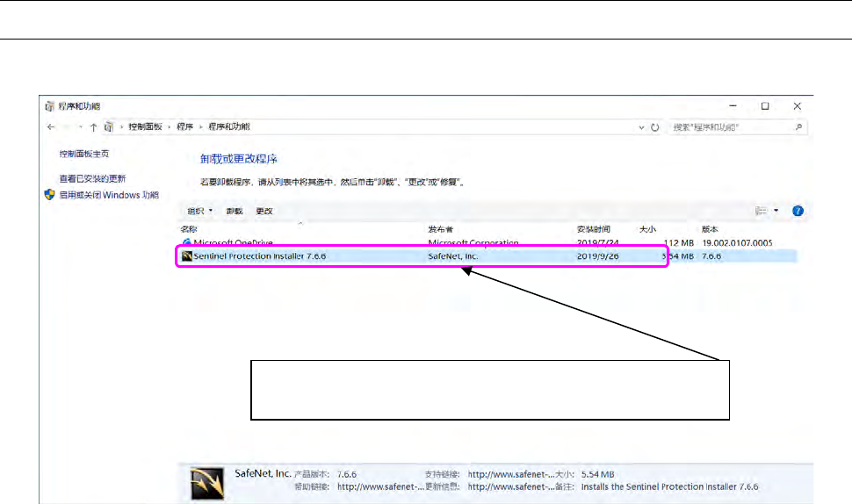Click the large SafeNet icon in details pane
This screenshot has height=504, width=852.
pyautogui.click(x=207, y=483)
